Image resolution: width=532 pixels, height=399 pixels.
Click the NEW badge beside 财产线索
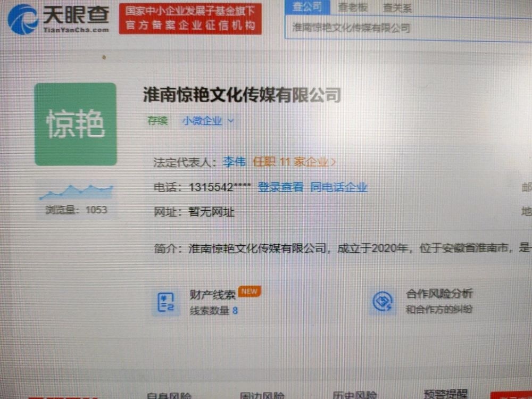[248, 291]
